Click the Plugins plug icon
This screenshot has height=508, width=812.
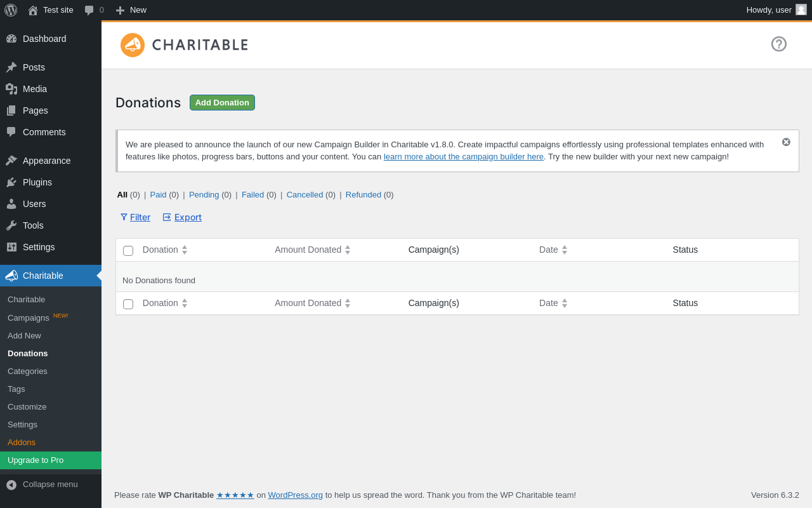point(11,182)
